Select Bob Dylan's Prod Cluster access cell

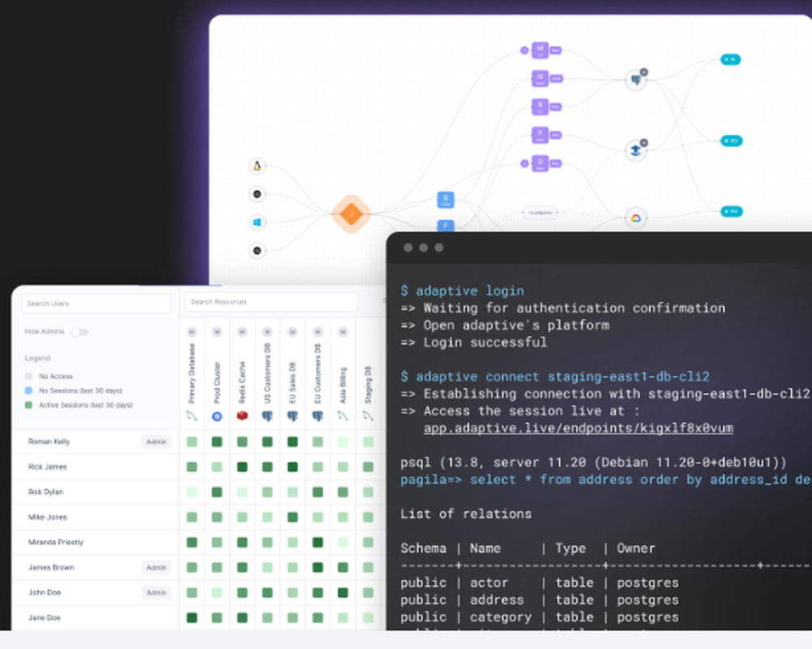(x=217, y=492)
